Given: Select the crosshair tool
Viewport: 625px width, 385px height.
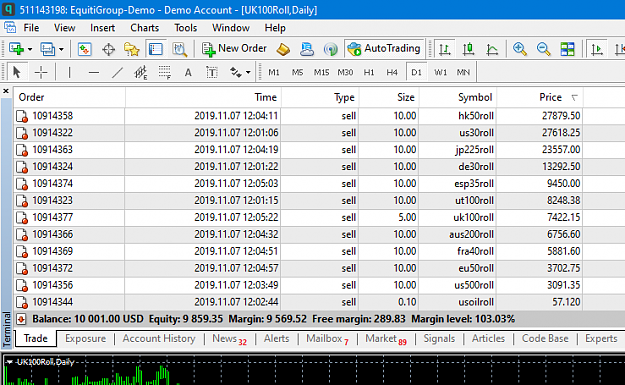Looking at the screenshot, I should (x=41, y=72).
